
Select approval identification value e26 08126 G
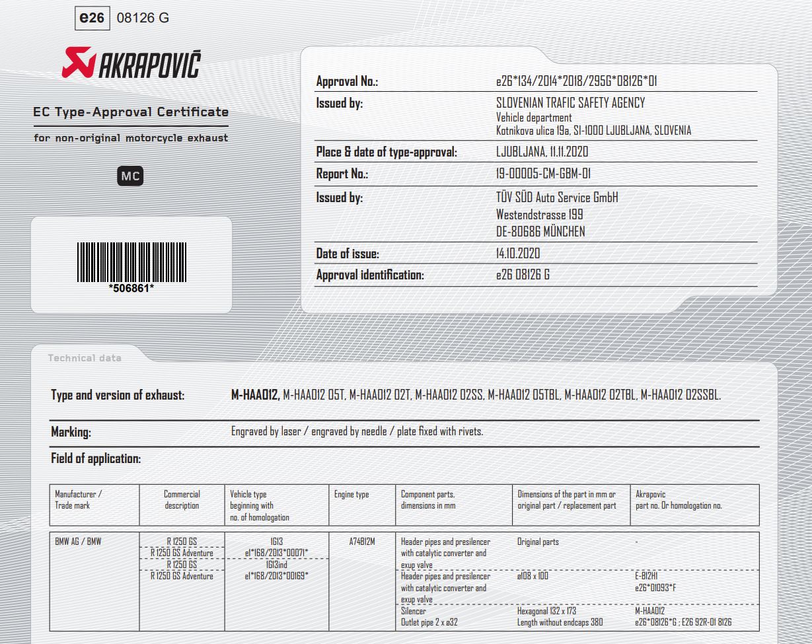pos(523,275)
